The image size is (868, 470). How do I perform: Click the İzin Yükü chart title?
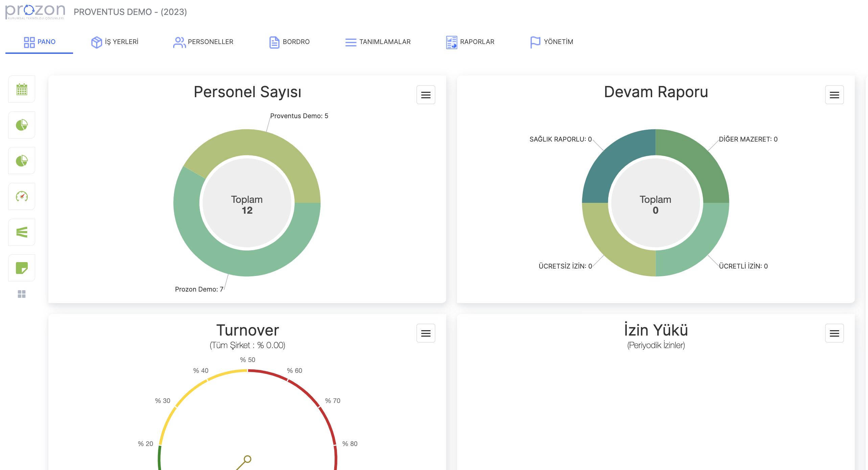pos(656,330)
